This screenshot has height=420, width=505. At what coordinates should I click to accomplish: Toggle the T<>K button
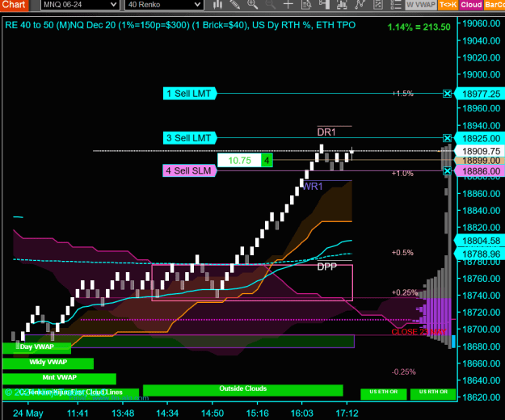(448, 5)
